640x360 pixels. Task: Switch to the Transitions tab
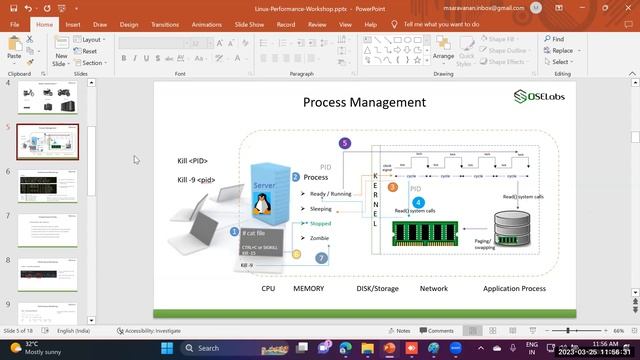click(165, 24)
